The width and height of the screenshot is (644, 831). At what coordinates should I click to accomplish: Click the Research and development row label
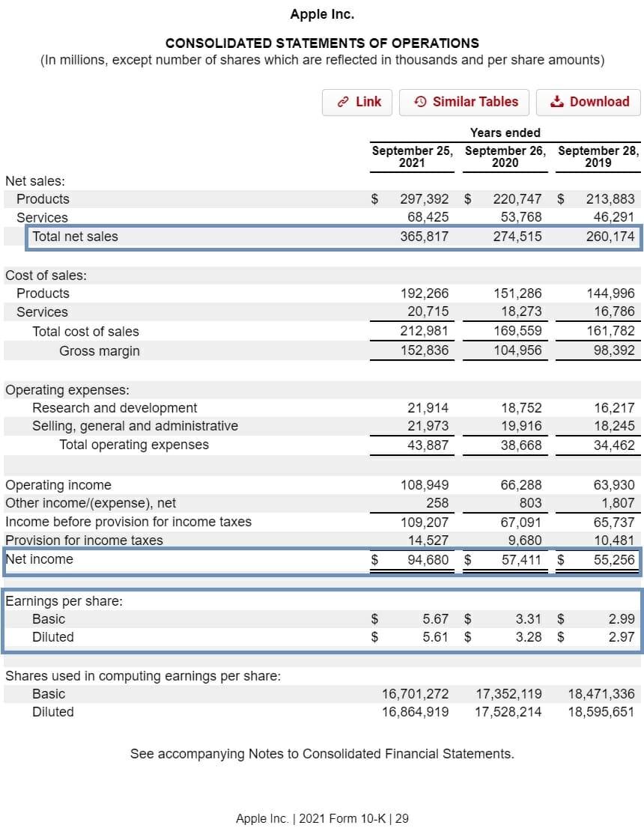[x=115, y=407]
